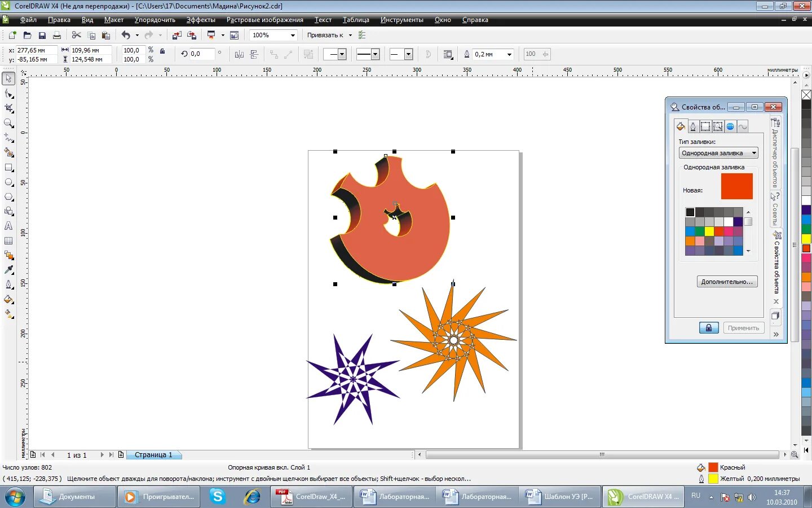Pick the yellow swatch in the docker palette
This screenshot has width=812, height=508.
coord(709,231)
